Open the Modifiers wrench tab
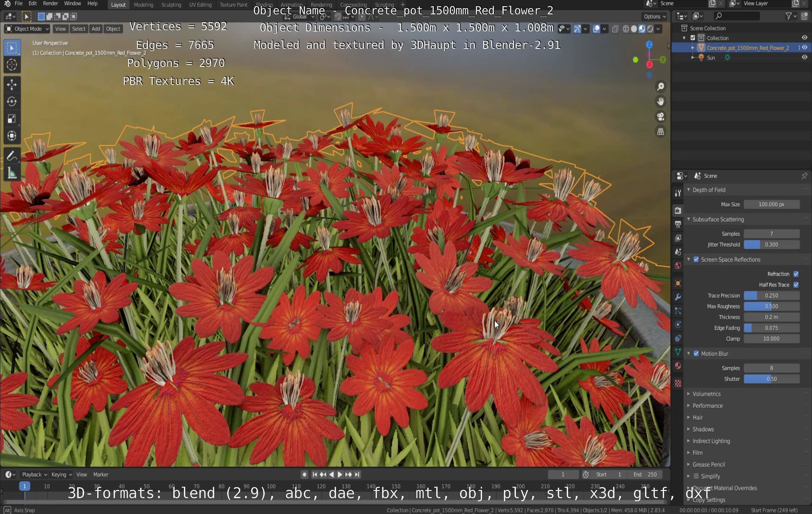The height and width of the screenshot is (514, 812). click(x=678, y=297)
